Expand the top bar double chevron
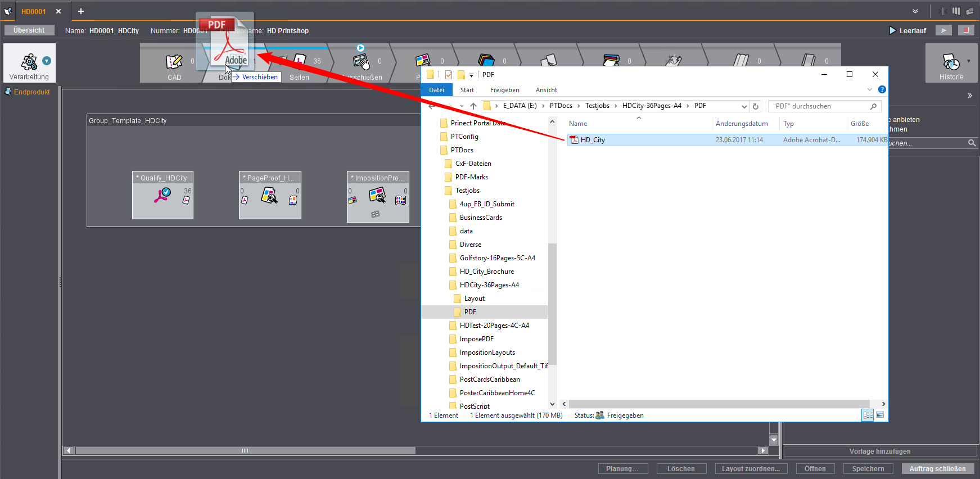This screenshot has height=479, width=980. 915,11
